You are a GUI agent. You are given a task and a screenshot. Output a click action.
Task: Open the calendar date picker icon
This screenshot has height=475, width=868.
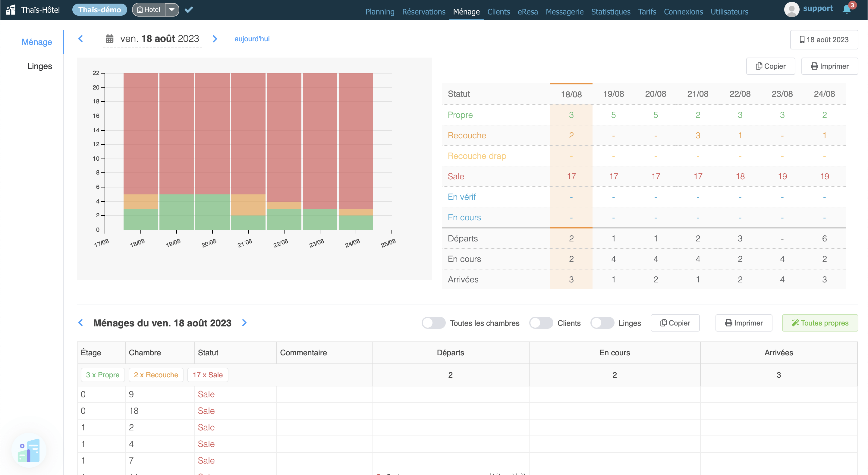pos(109,39)
